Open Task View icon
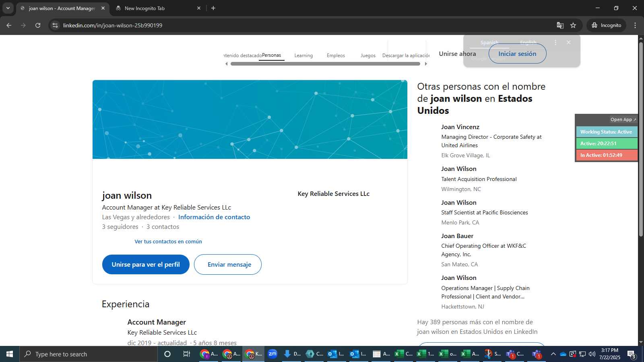644x362 pixels. 186,354
